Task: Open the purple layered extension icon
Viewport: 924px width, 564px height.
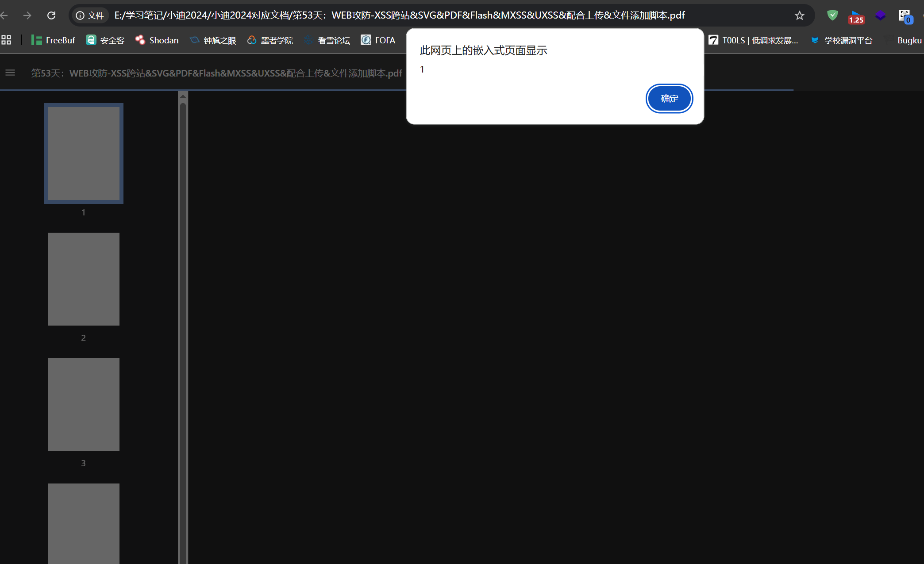Action: (880, 15)
